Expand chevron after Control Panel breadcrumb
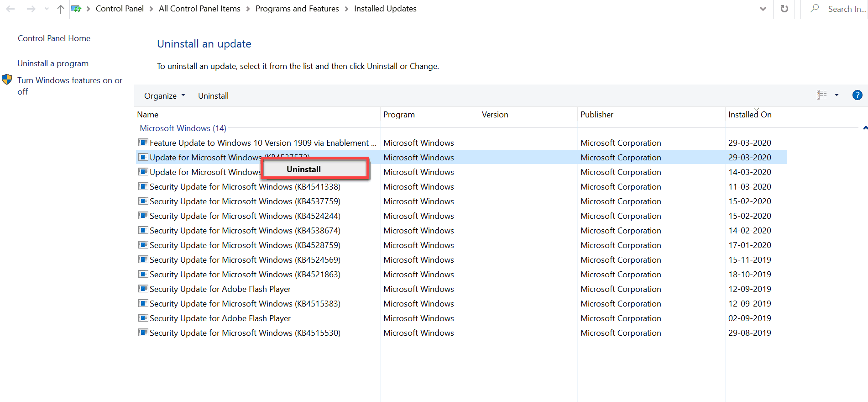Screen dimensions: 868x402 click(x=152, y=9)
